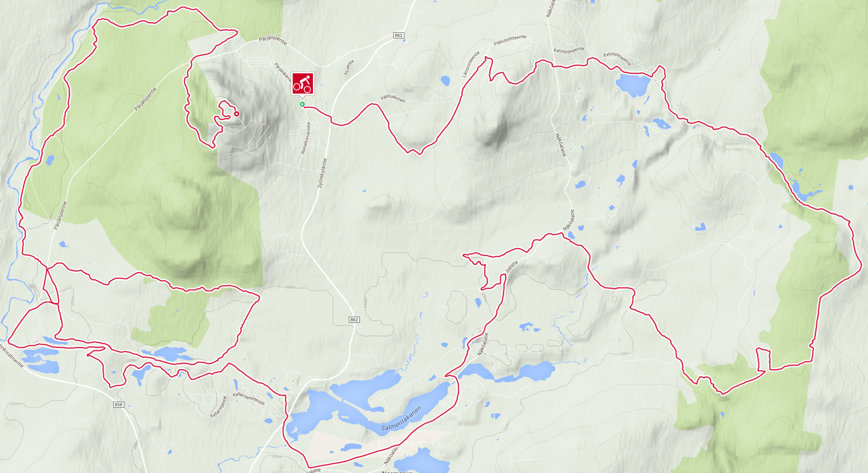Click the lake beside Kelosyötteentie road
The image size is (868, 473).
click(632, 84)
